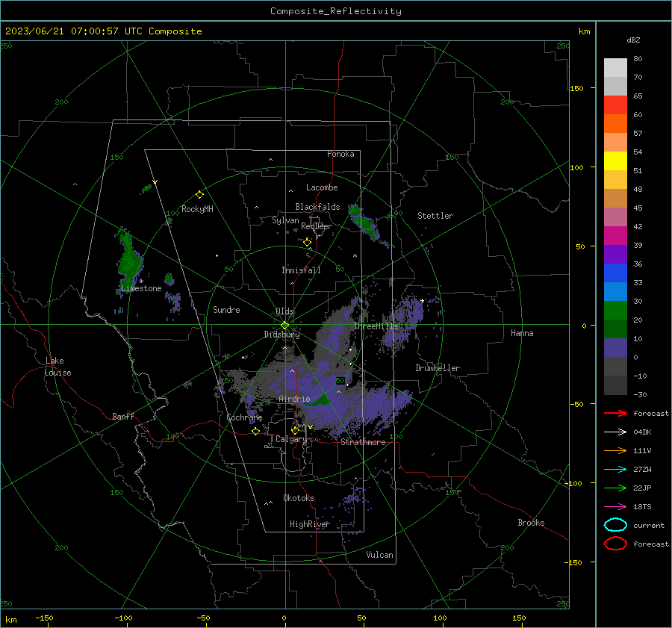This screenshot has height=628, width=672.
Task: Click the HighRiver city label
Action: tap(310, 524)
